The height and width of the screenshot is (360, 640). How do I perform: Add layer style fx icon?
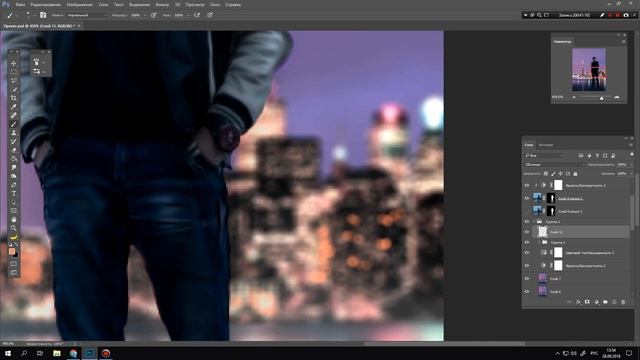coord(578,302)
